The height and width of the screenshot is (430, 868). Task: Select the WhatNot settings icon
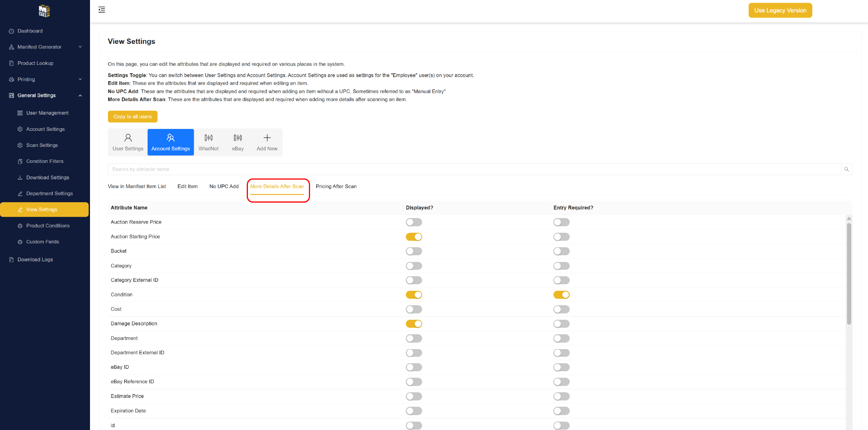[x=208, y=138]
